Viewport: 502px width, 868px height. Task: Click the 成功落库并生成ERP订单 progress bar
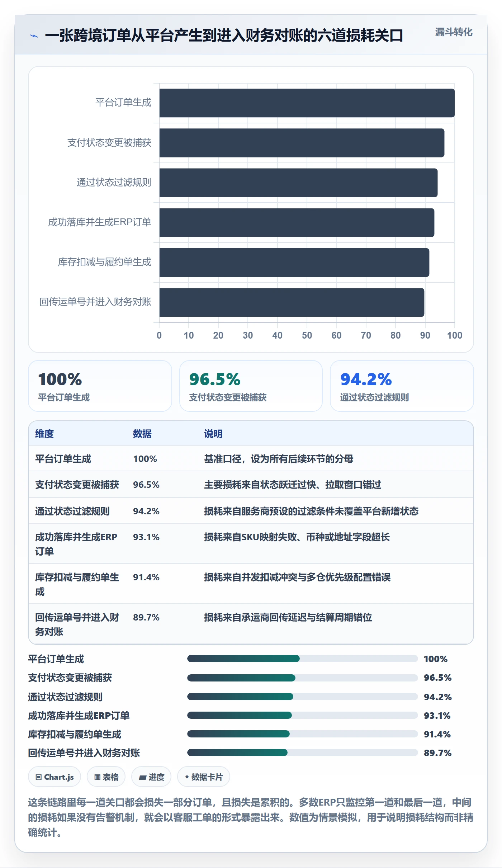pyautogui.click(x=303, y=715)
